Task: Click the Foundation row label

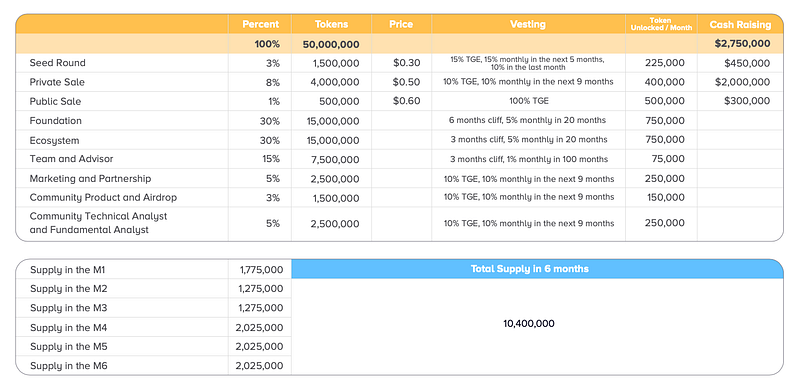Action: [56, 120]
